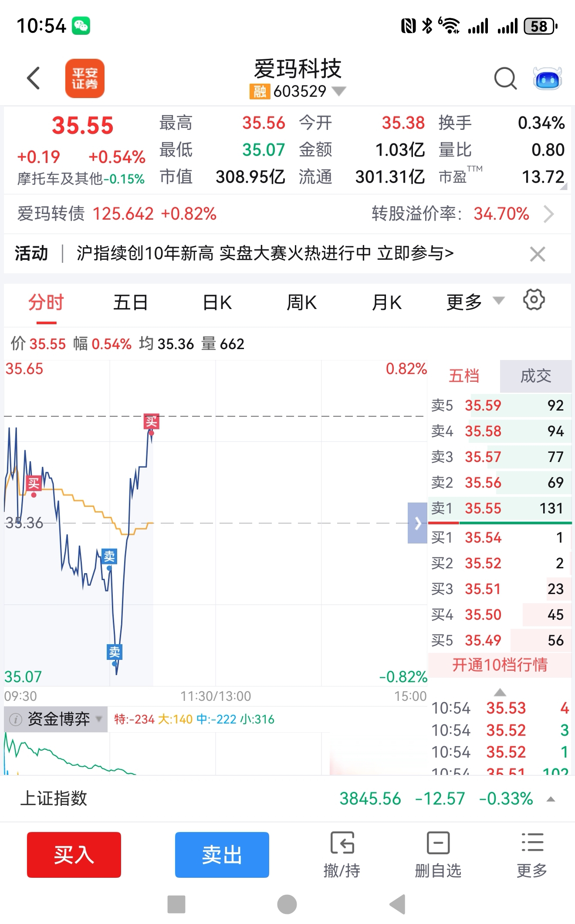
Task: Tap the 更多 menu icon at bottom
Action: [x=532, y=842]
